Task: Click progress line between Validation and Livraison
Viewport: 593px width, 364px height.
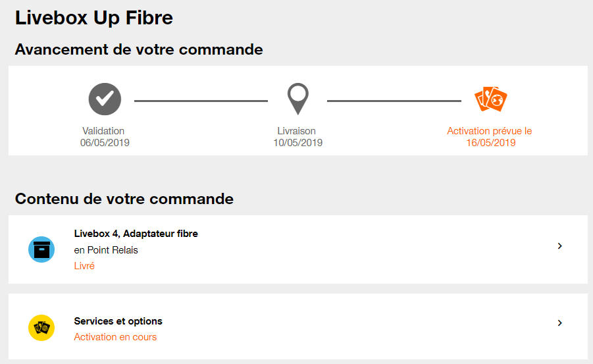Action: [x=201, y=101]
